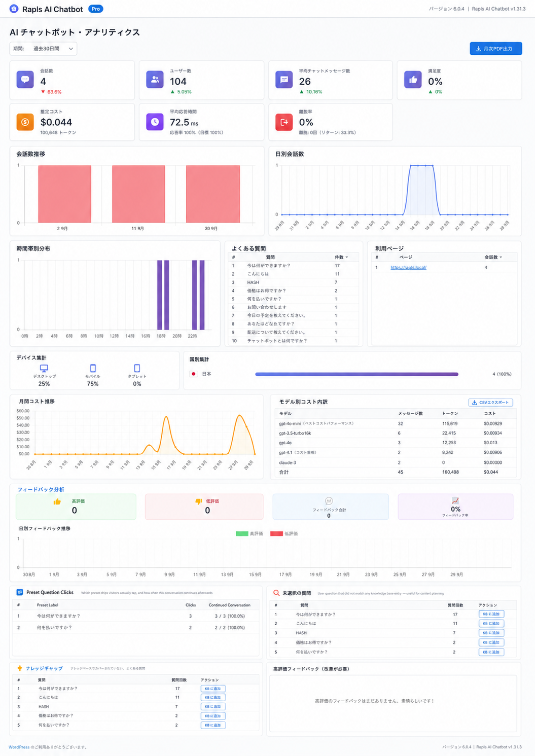Screen dimensions: 535x756
Task: Click the gpt-4o-mini row in model cost table
Action: (x=396, y=423)
